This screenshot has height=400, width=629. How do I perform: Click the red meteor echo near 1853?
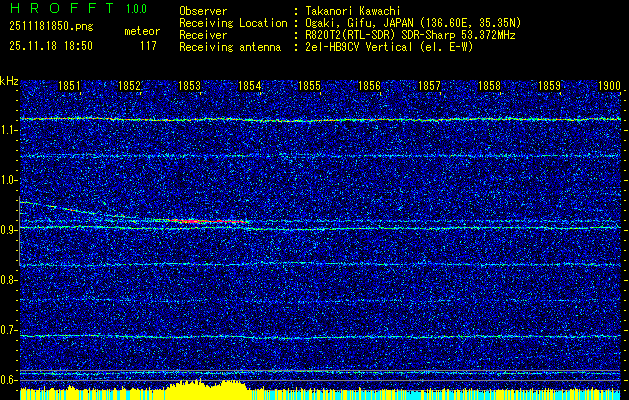(185, 220)
